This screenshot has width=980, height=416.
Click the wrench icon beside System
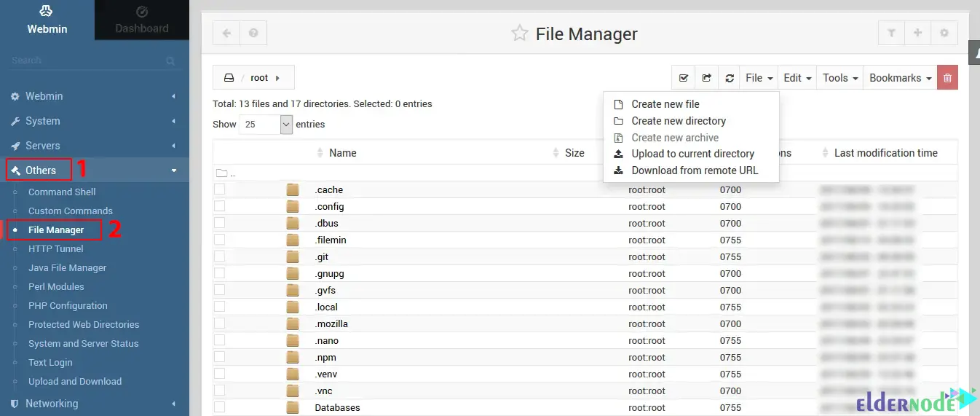(15, 121)
